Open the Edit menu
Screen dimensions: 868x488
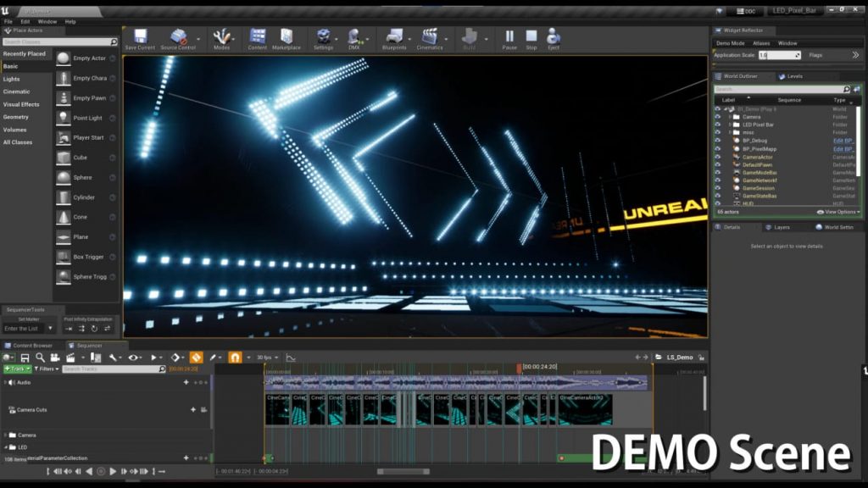tap(25, 21)
